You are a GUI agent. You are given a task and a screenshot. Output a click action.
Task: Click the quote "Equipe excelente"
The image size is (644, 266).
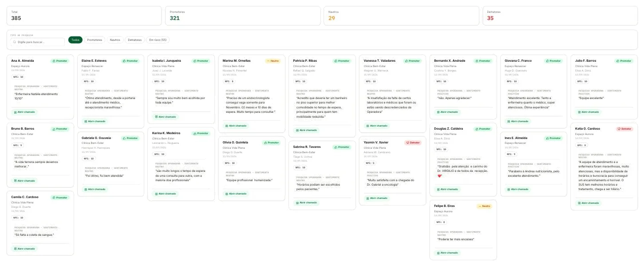tap(591, 98)
